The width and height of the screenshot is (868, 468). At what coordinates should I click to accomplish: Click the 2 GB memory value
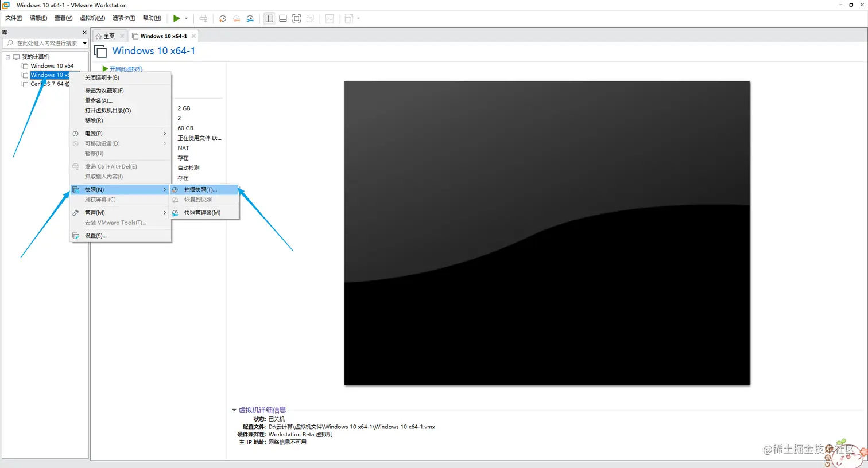tap(184, 108)
